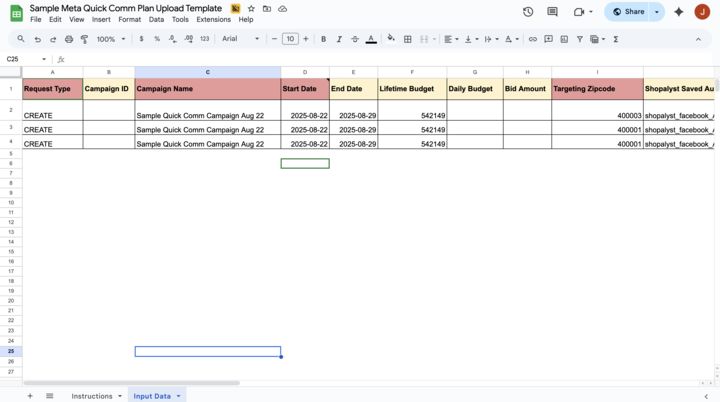Format selection as currency
Screen dimensions: 720x402
(x=141, y=39)
